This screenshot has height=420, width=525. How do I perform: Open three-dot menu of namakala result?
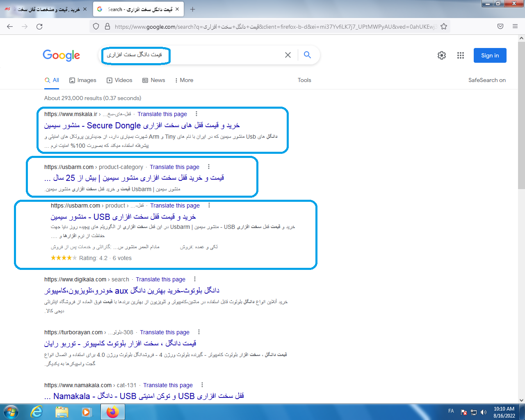tap(202, 385)
